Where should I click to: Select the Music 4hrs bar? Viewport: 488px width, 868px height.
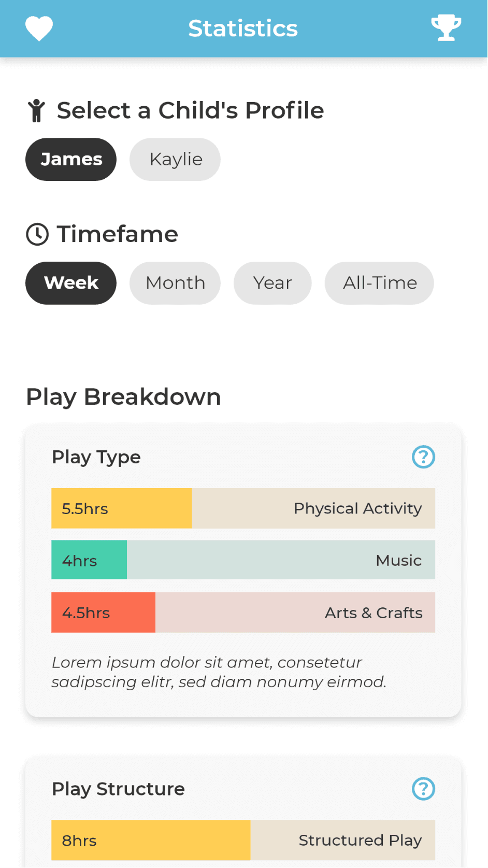[x=243, y=560]
